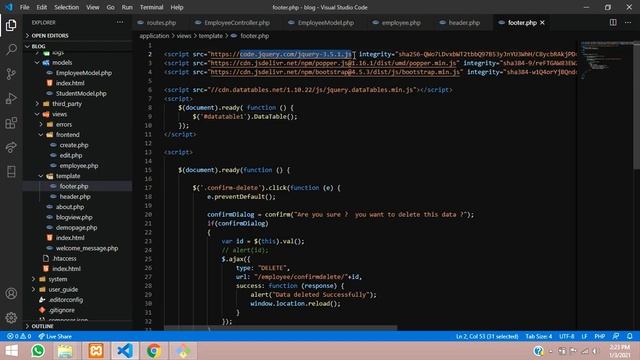Collapse the BLOG folder section
This screenshot has width=640, height=360.
(x=38, y=47)
